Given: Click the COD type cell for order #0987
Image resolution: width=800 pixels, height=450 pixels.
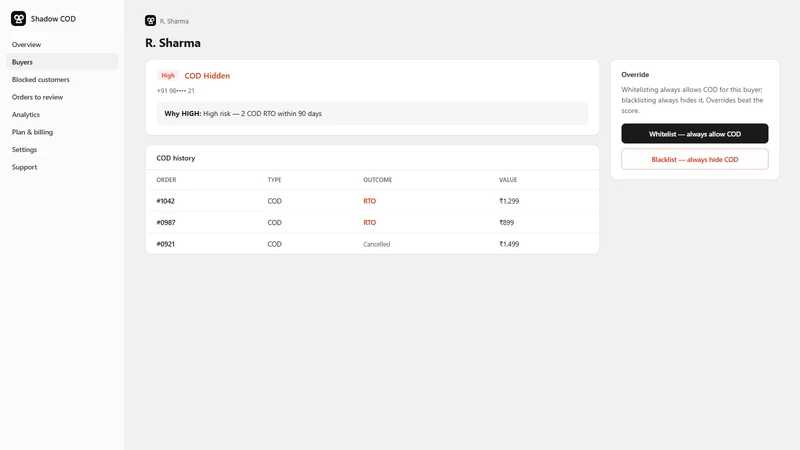Looking at the screenshot, I should [x=274, y=222].
